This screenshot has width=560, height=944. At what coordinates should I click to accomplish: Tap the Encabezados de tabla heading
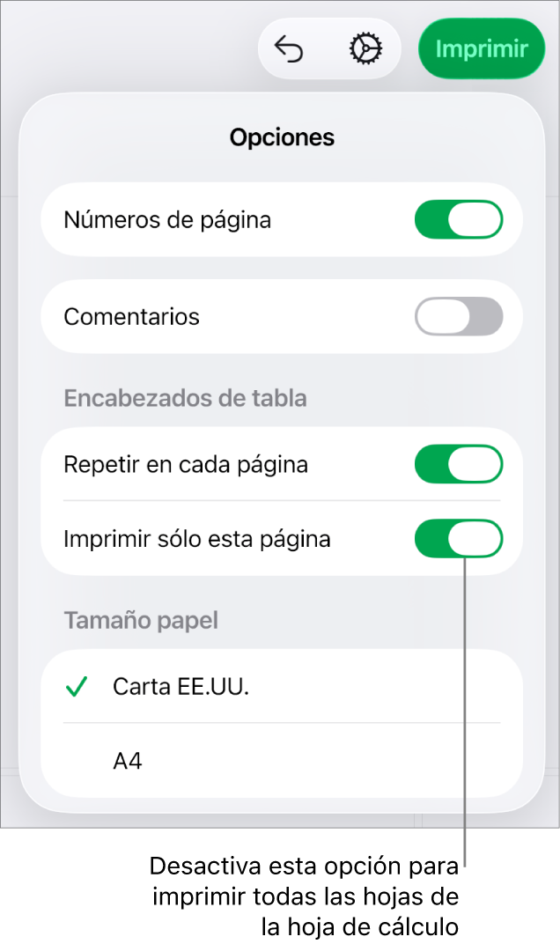click(x=185, y=398)
